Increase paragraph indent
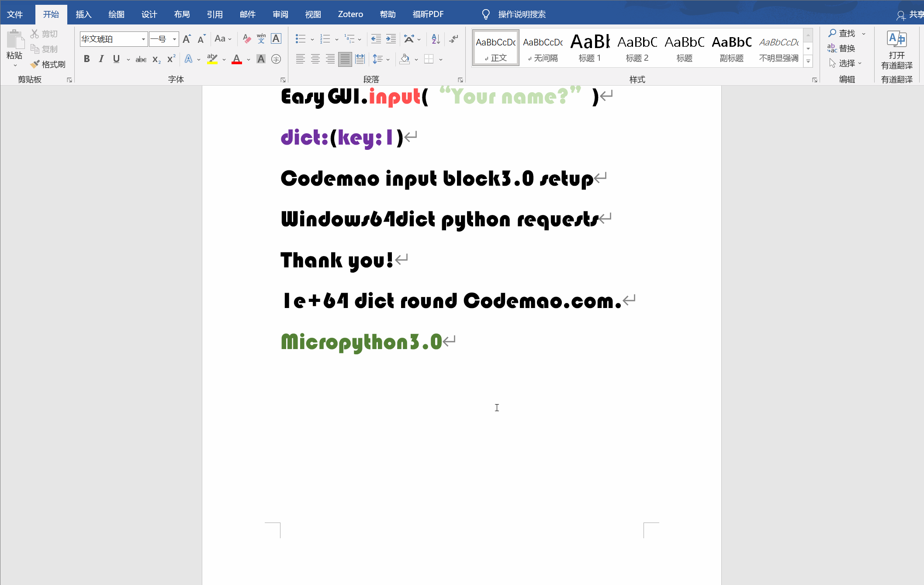924x585 pixels. click(391, 39)
